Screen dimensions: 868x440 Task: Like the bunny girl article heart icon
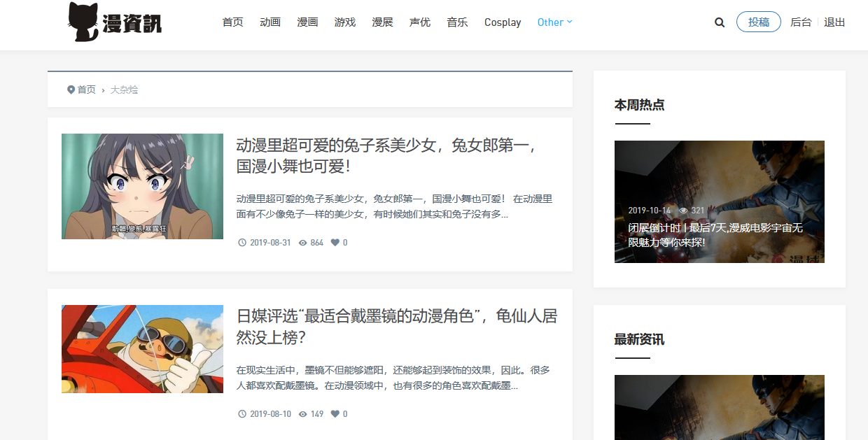(335, 243)
